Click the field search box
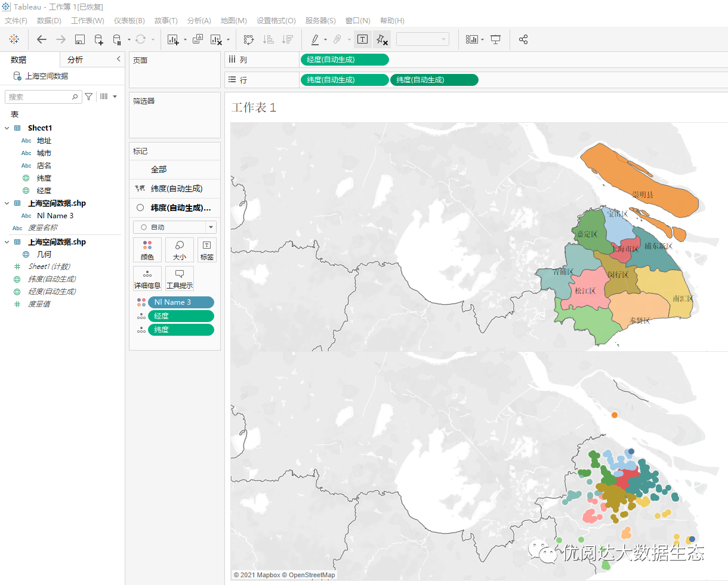Image resolution: width=728 pixels, height=585 pixels. click(42, 97)
